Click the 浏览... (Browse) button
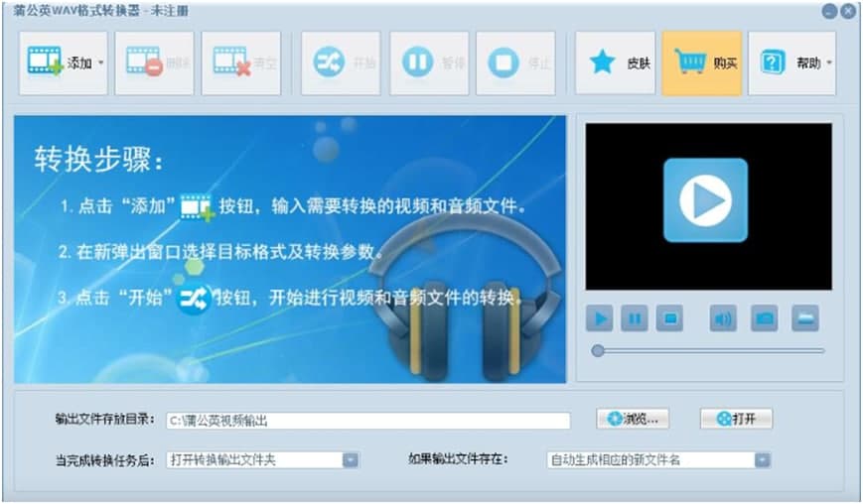 pyautogui.click(x=633, y=420)
